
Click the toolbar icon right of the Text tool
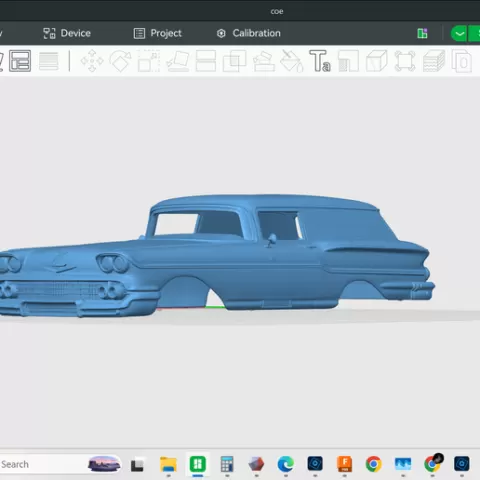348,61
